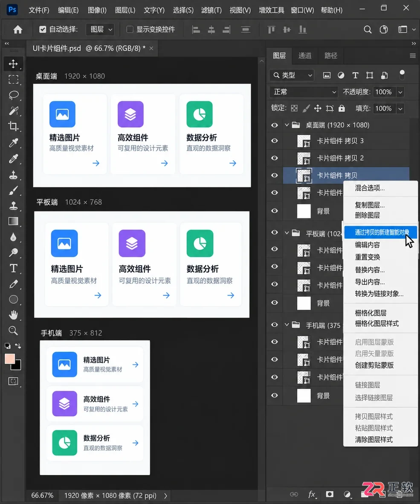Select the Lasso tool
The width and height of the screenshot is (420, 504).
click(13, 95)
